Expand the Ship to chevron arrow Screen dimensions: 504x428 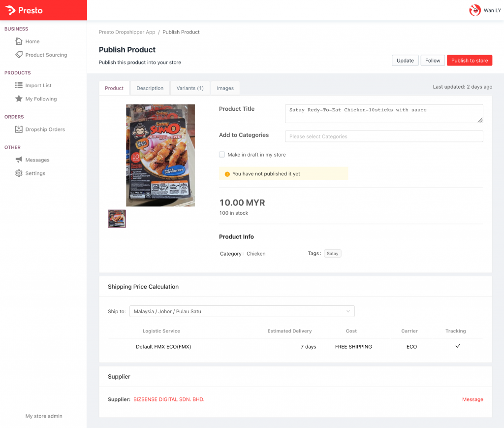[349, 311]
